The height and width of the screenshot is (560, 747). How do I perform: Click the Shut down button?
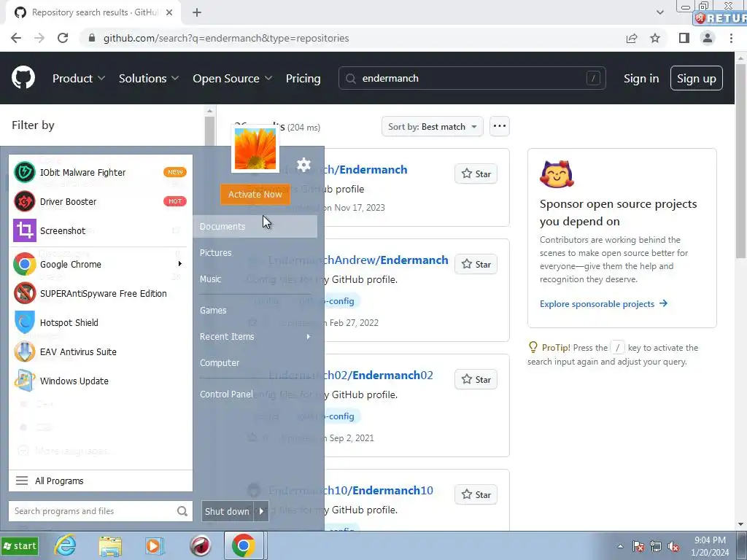click(x=228, y=511)
